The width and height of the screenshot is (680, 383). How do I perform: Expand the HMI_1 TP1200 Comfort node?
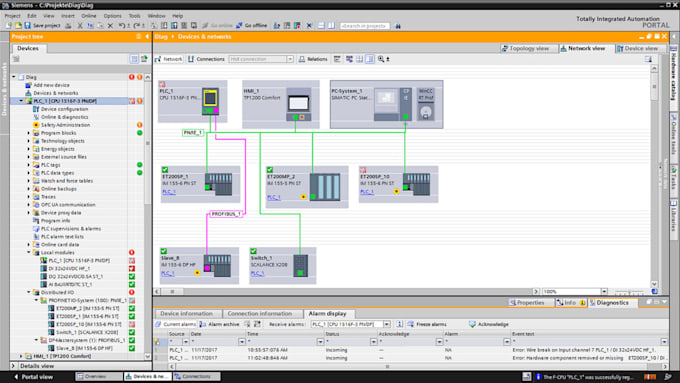pos(21,356)
